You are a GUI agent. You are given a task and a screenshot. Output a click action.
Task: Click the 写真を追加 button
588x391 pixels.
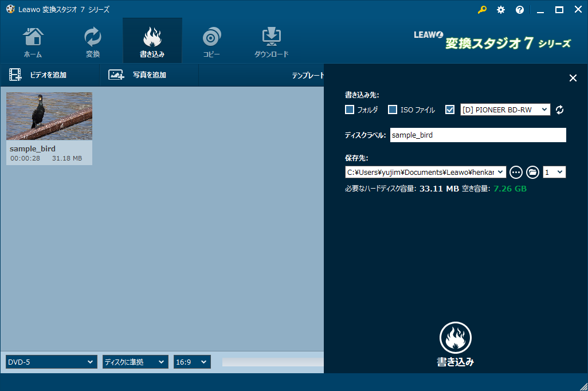click(x=138, y=75)
